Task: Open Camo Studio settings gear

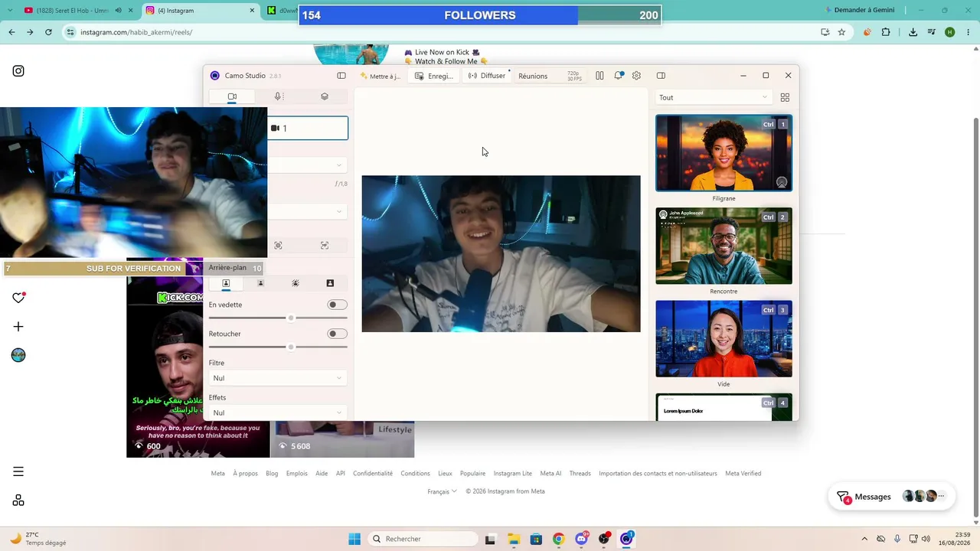Action: [x=636, y=76]
